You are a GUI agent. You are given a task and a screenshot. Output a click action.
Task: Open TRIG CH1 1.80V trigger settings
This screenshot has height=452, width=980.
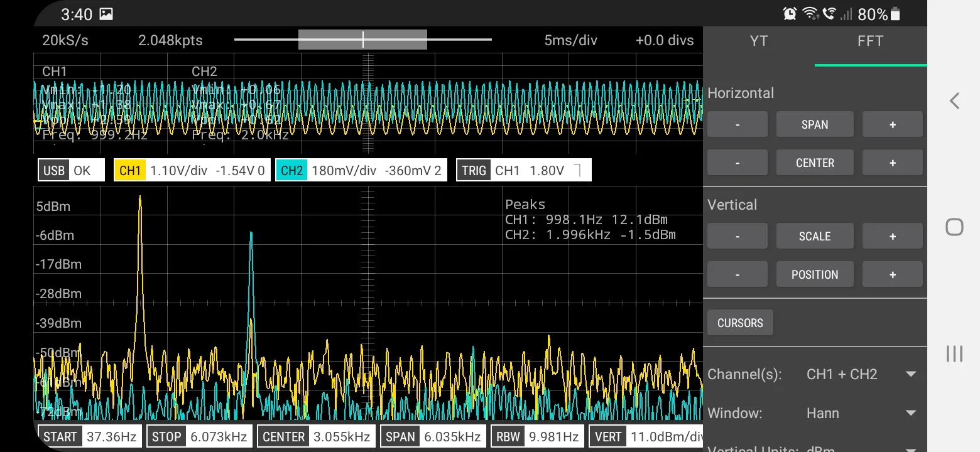524,170
